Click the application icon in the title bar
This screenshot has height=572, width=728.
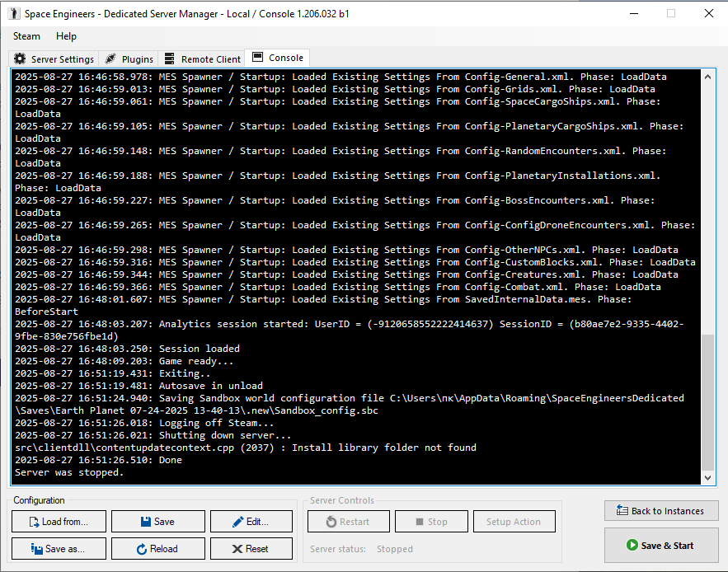[x=14, y=13]
